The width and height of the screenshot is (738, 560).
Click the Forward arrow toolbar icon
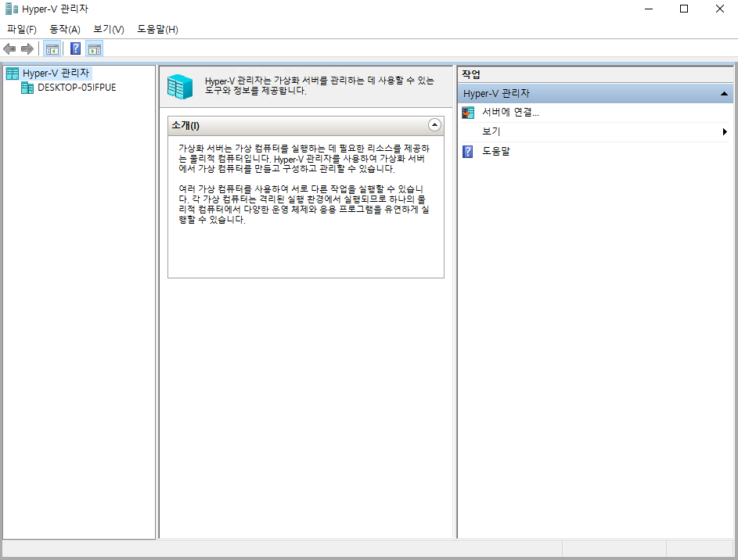[x=27, y=48]
